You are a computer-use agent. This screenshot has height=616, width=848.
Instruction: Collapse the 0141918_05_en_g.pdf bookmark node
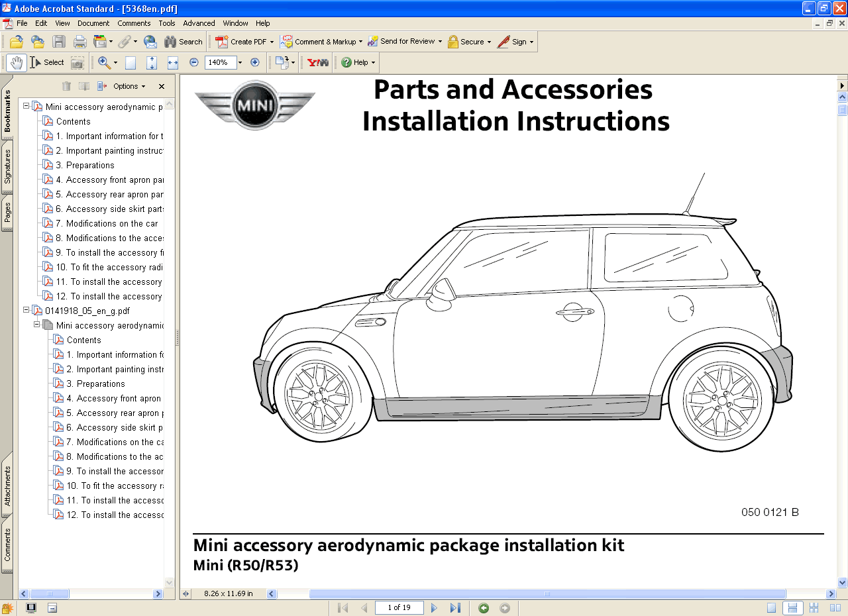tap(26, 310)
